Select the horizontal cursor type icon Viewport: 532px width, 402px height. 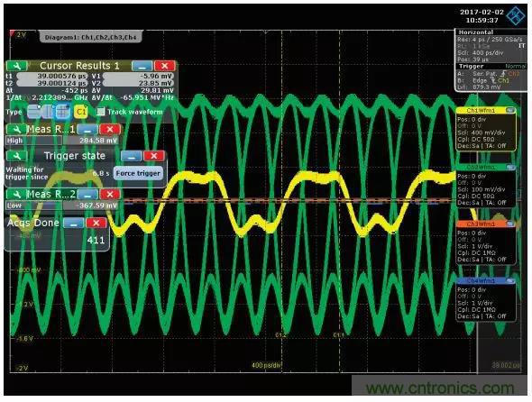(x=34, y=112)
